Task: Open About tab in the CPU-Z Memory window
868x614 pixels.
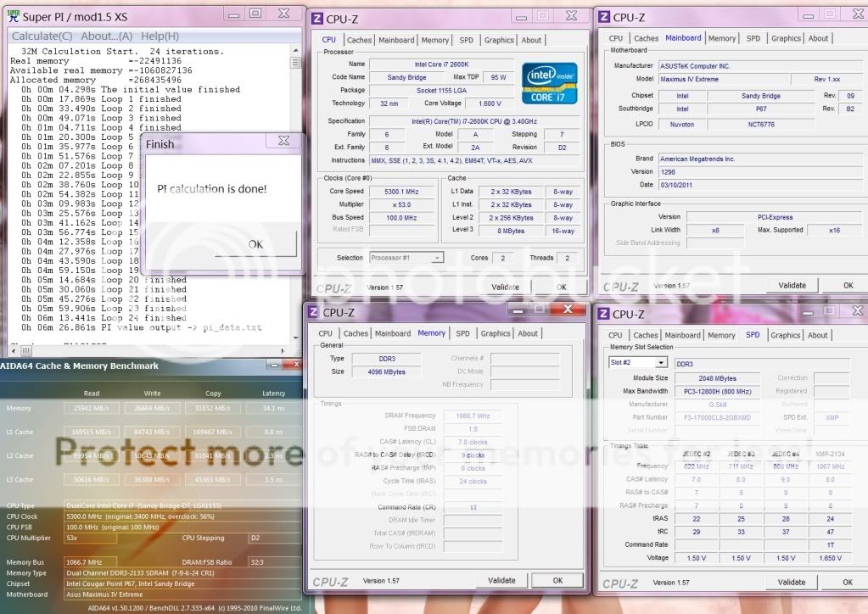Action: click(x=528, y=333)
